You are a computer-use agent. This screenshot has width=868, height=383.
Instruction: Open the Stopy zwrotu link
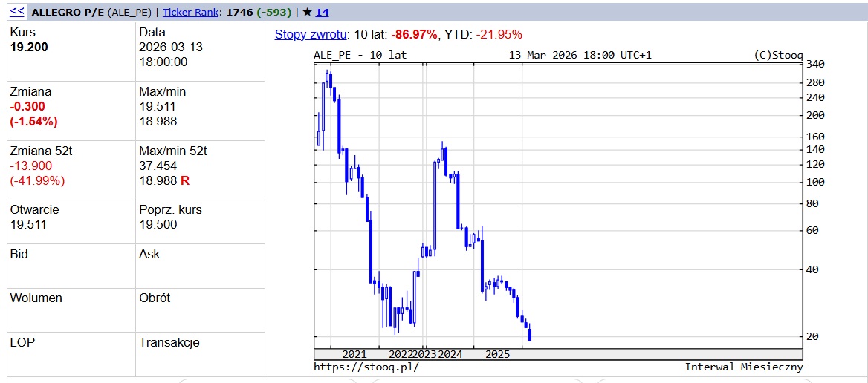point(311,34)
